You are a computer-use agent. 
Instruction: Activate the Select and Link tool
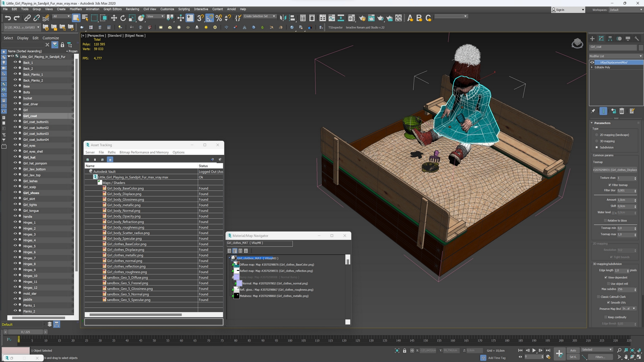(28, 18)
